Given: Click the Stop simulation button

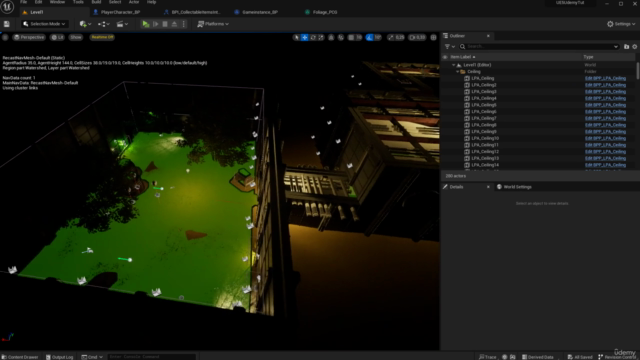Looking at the screenshot, I should click(x=165, y=24).
